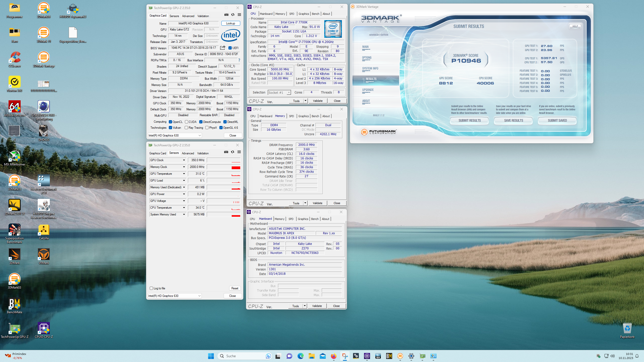Open Catzilla desktop icon
The height and width of the screenshot is (362, 644).
click(x=44, y=232)
